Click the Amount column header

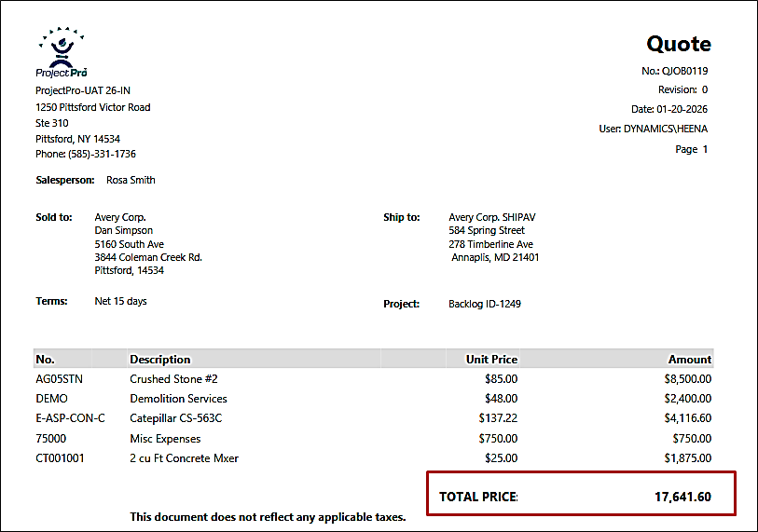[x=689, y=359]
